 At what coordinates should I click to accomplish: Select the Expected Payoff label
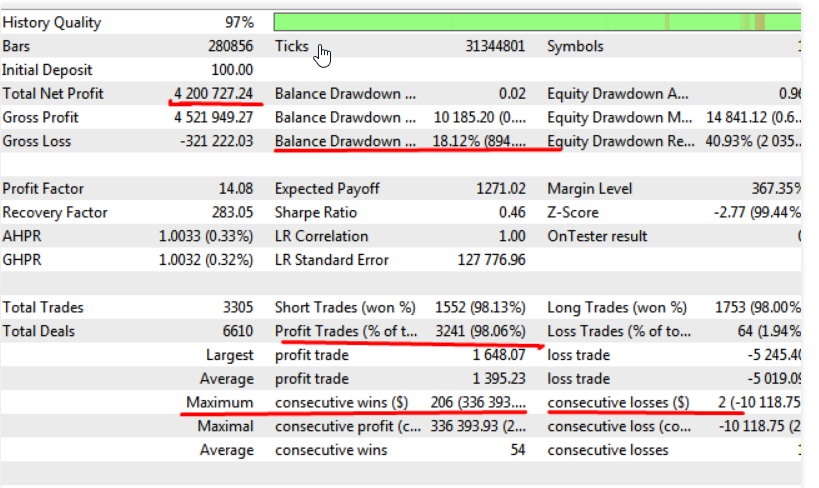pos(327,189)
